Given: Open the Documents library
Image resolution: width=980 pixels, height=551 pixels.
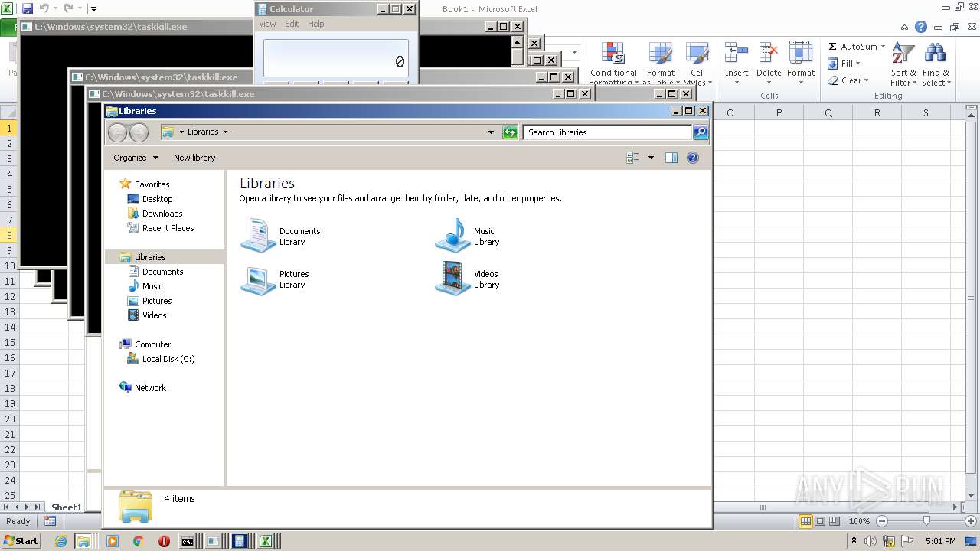Looking at the screenshot, I should pyautogui.click(x=280, y=236).
